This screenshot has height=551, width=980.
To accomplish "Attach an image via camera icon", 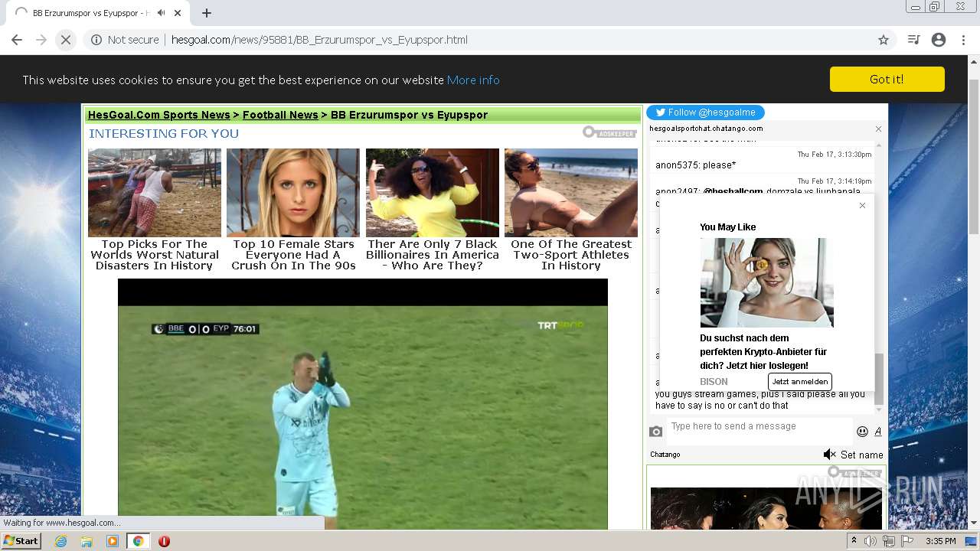I will 655,432.
